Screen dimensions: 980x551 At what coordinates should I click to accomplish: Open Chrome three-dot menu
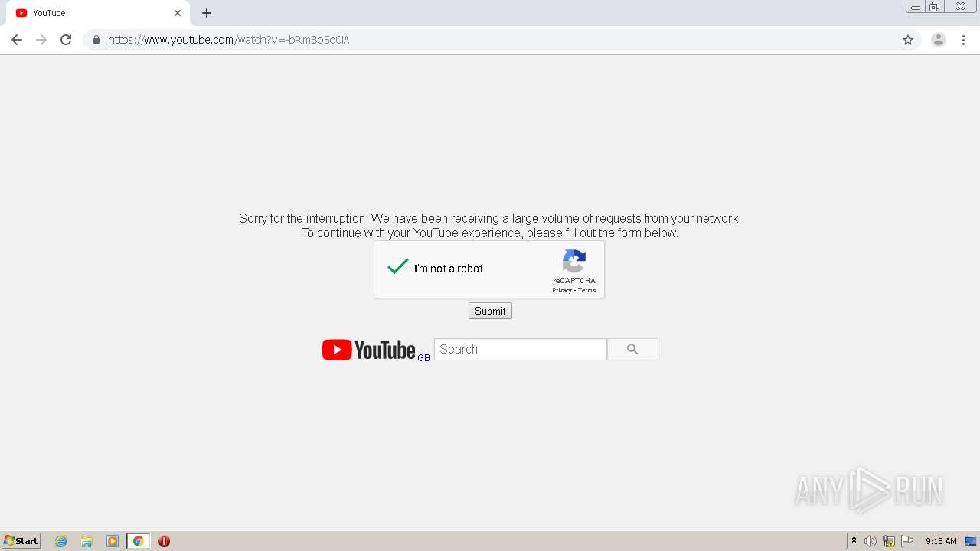[964, 40]
